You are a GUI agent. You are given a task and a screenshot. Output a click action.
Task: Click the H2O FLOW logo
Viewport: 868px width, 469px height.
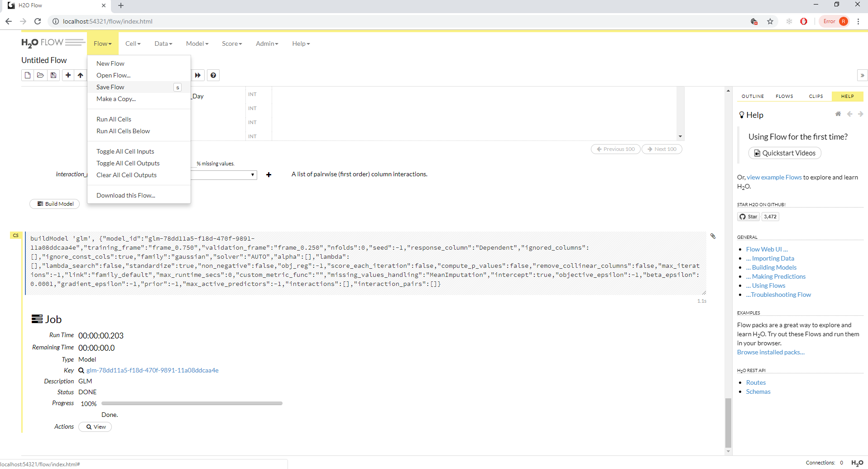[53, 43]
